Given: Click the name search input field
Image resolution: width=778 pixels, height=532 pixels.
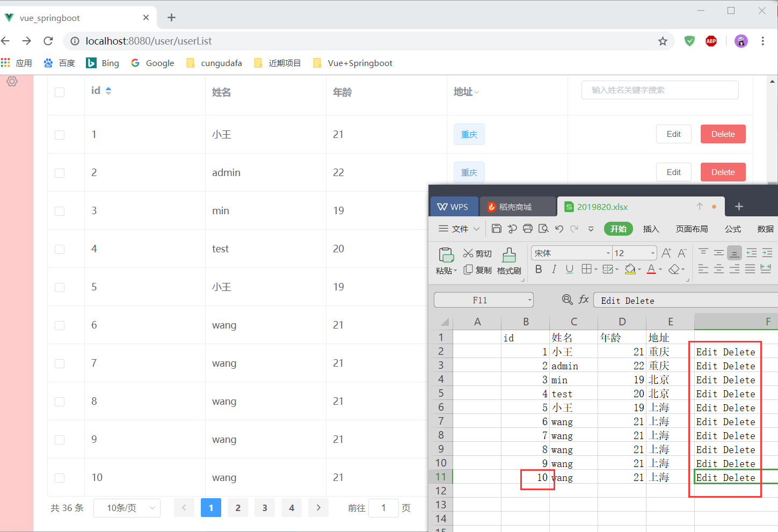Looking at the screenshot, I should click(x=659, y=90).
